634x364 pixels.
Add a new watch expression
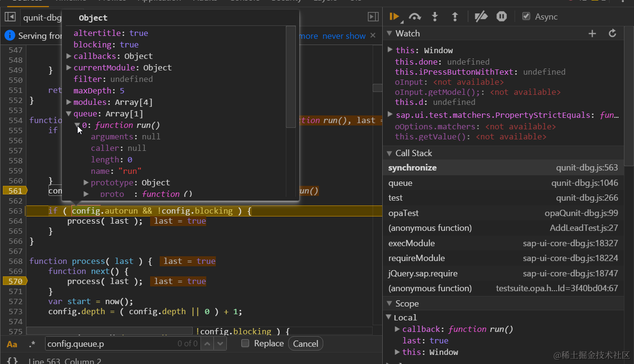(x=592, y=34)
